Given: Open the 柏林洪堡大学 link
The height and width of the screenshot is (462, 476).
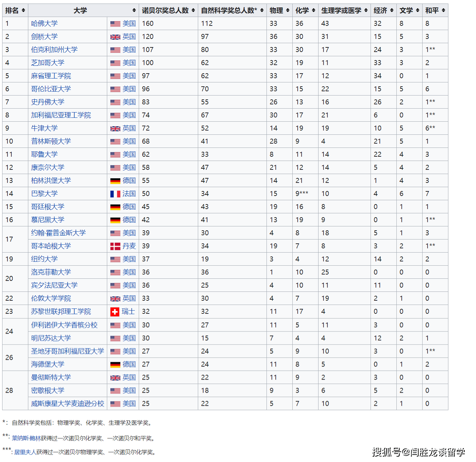Looking at the screenshot, I should [x=51, y=180].
